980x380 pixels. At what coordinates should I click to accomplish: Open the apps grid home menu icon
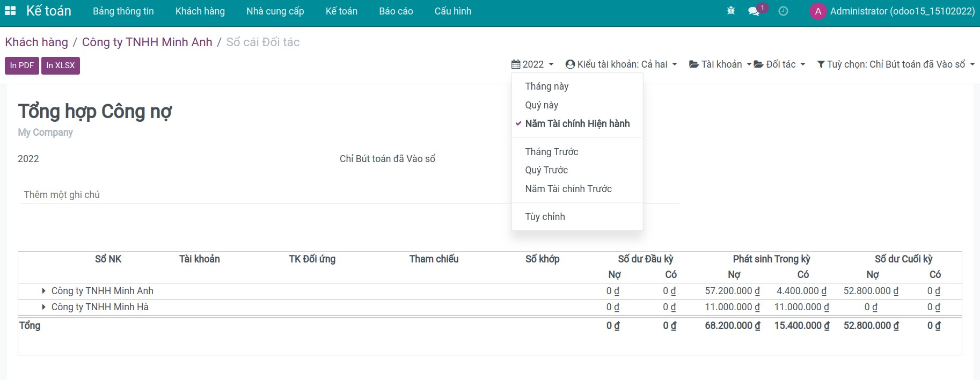click(10, 11)
